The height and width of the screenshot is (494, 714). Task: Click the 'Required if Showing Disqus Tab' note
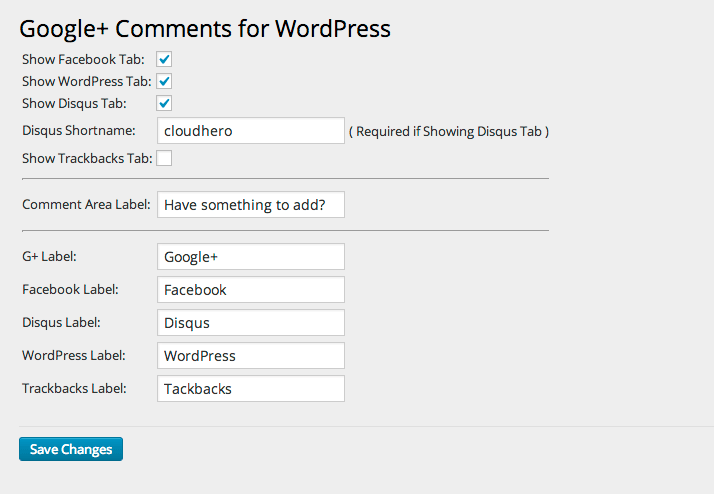pos(449,132)
